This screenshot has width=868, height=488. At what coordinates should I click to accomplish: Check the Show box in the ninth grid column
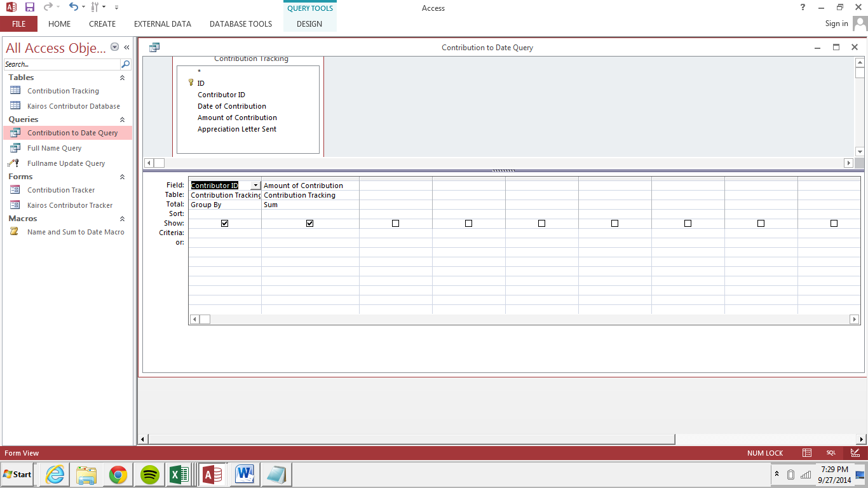tap(834, 224)
